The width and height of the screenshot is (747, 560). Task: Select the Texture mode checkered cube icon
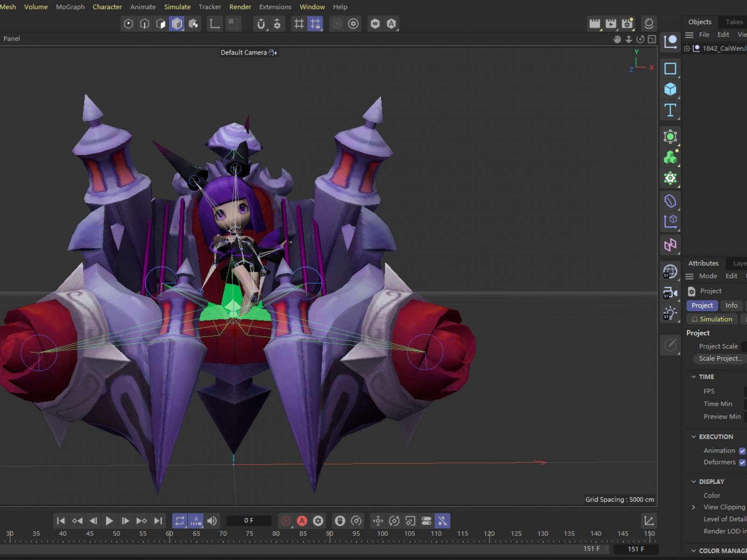pyautogui.click(x=193, y=24)
